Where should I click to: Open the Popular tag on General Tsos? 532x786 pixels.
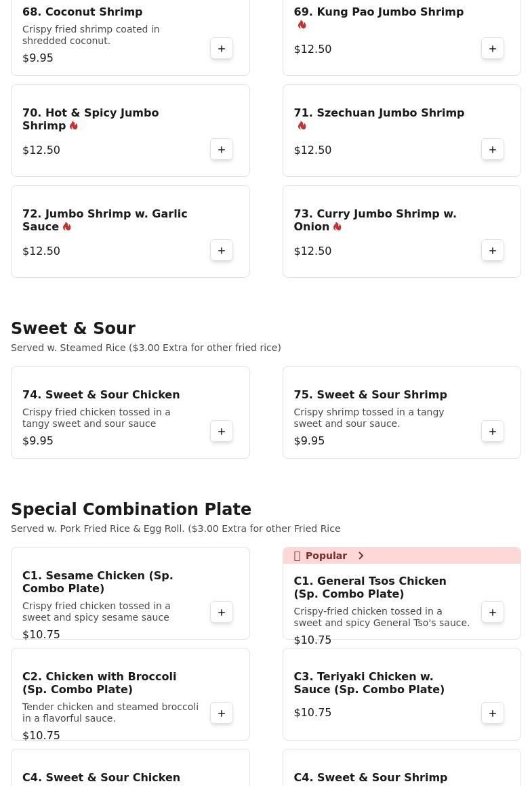click(325, 556)
